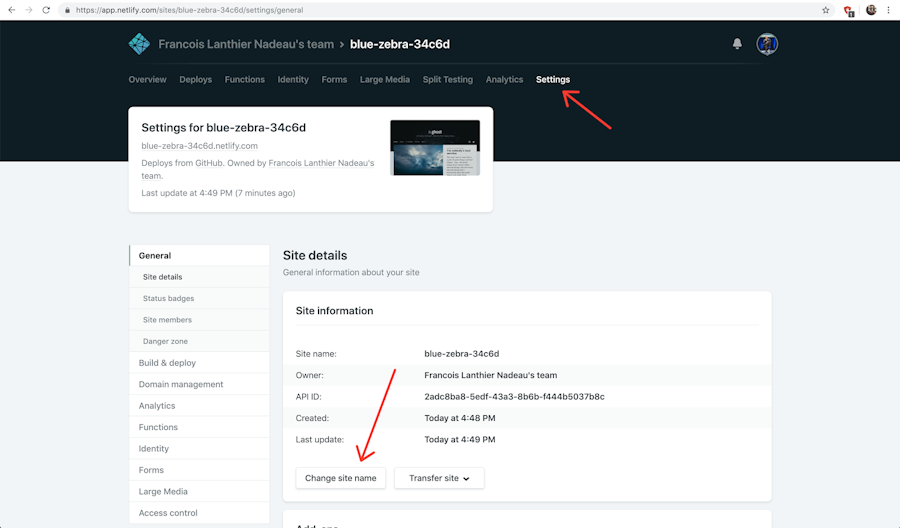Switch to Split Testing tab

coord(448,79)
